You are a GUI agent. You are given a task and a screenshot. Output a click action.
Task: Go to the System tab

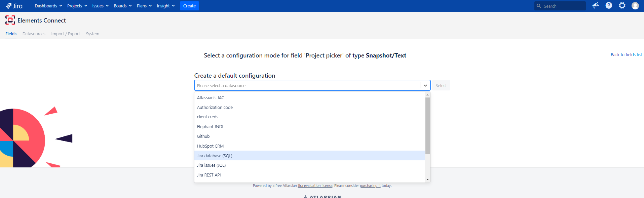point(92,34)
